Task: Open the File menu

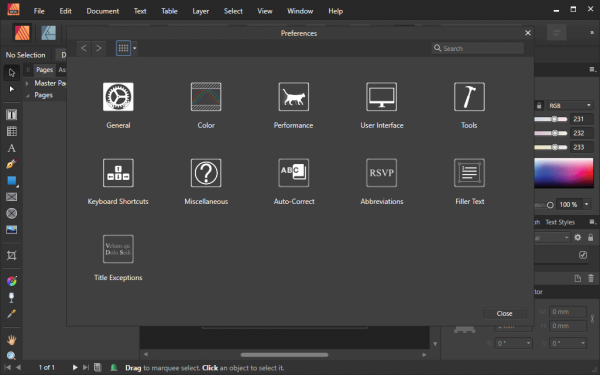Action: click(x=39, y=11)
